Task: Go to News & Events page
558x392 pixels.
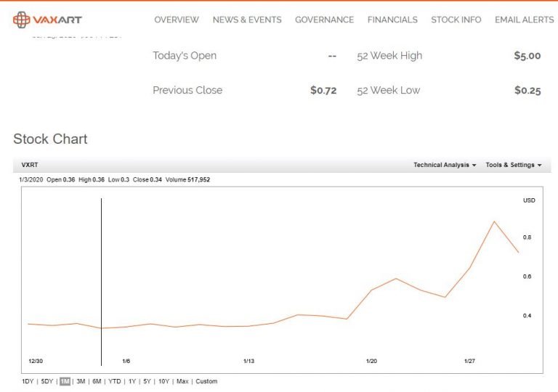Action: click(247, 20)
